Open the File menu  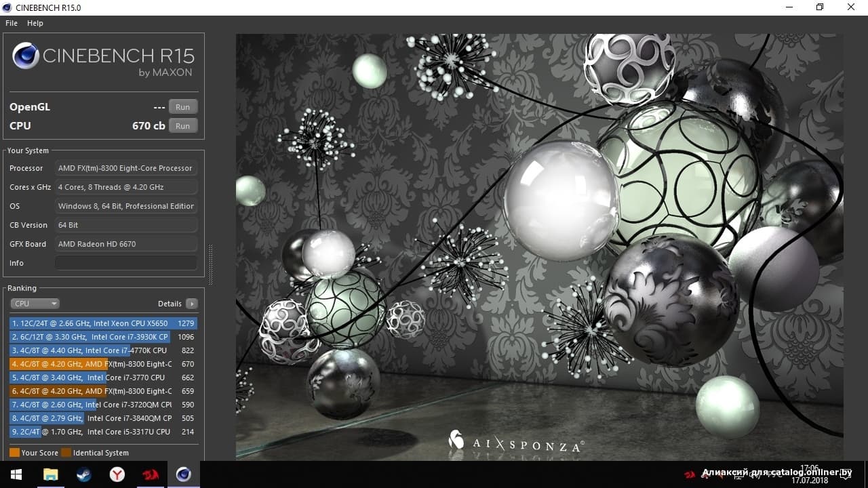tap(12, 23)
